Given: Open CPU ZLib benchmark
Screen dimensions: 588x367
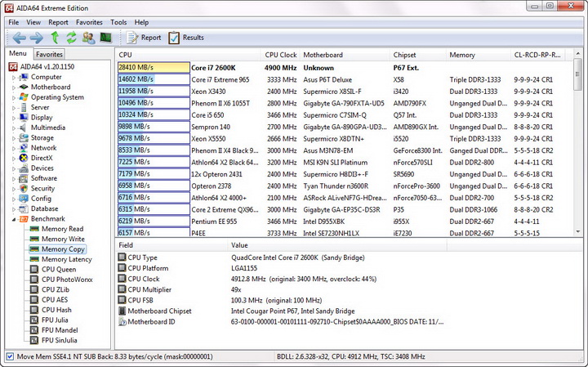Looking at the screenshot, I should click(x=50, y=289).
